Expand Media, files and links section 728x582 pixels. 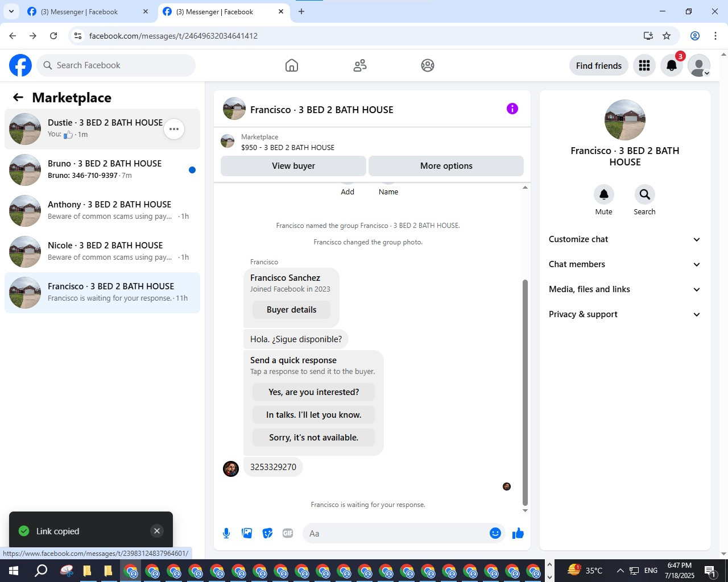(624, 289)
